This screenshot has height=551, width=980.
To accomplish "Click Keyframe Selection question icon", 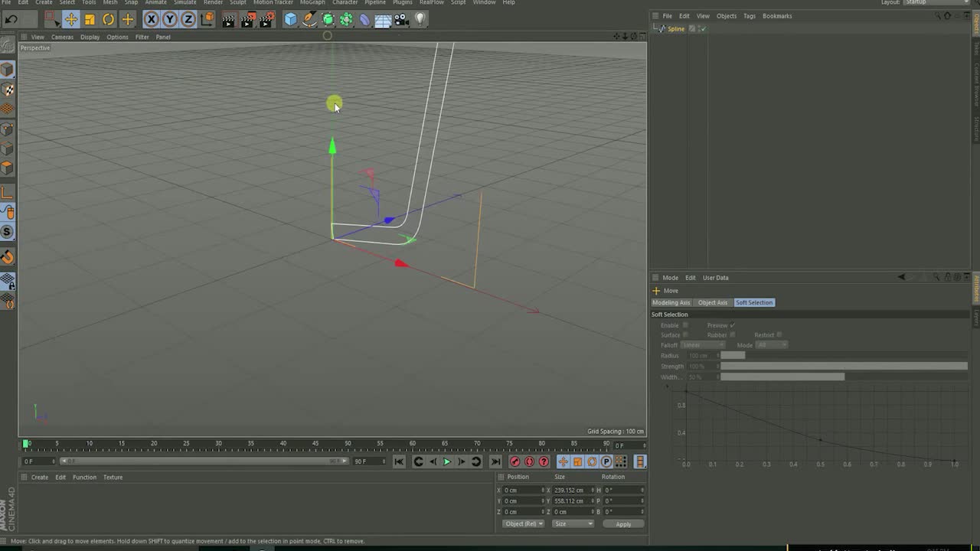I will point(544,461).
